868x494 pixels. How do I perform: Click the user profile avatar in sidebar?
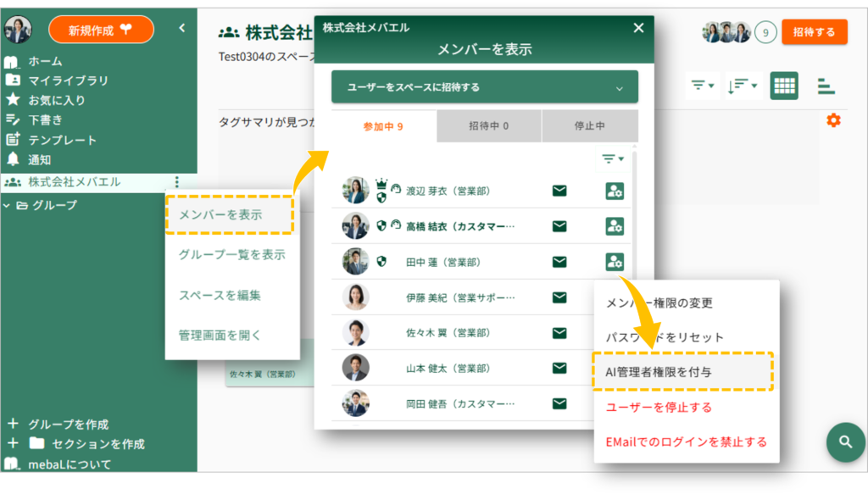click(18, 29)
